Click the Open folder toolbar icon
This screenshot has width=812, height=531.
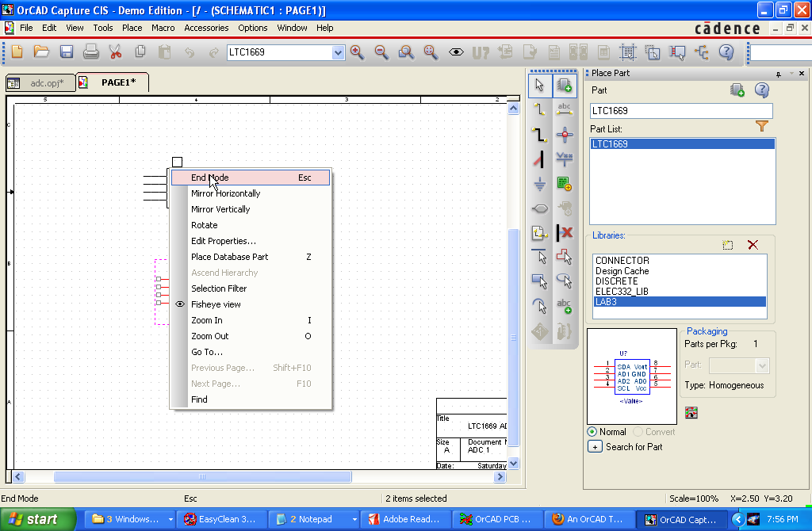click(x=41, y=52)
